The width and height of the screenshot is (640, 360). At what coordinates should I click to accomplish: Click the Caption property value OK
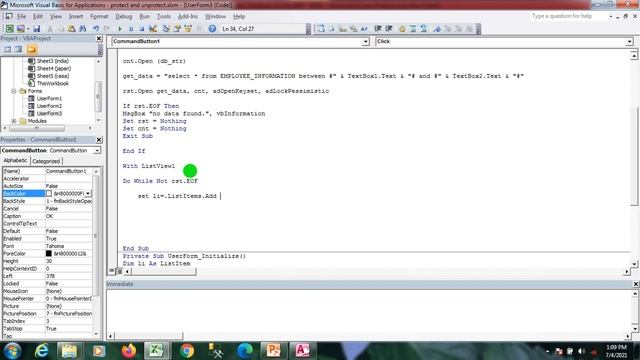click(x=69, y=216)
